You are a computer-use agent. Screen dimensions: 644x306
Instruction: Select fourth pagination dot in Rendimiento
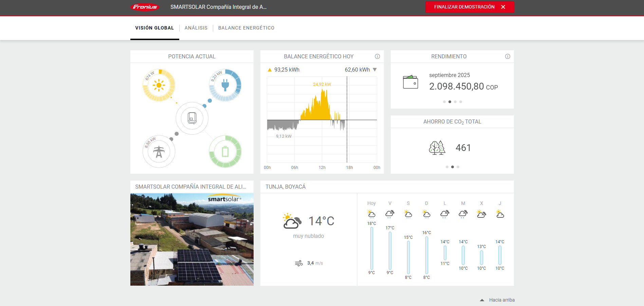(461, 102)
